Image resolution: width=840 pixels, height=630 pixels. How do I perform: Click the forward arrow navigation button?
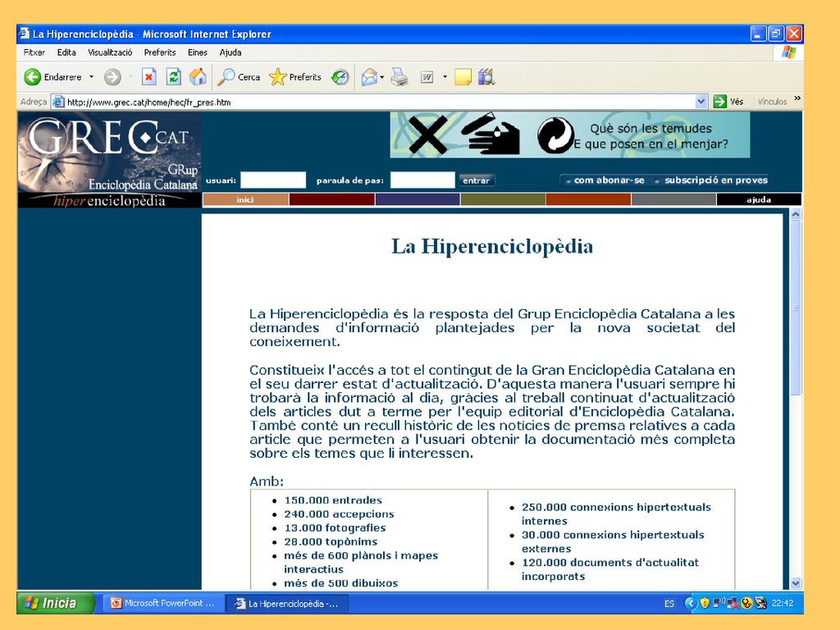pos(112,77)
